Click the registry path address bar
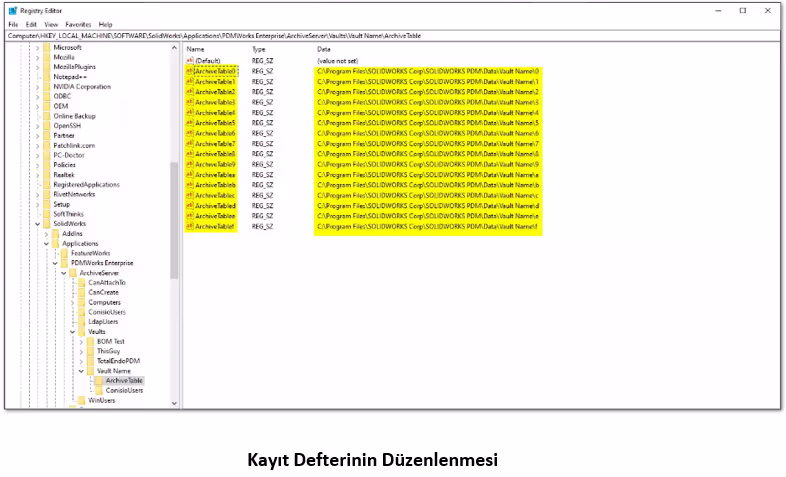The height and width of the screenshot is (477, 786). 393,36
